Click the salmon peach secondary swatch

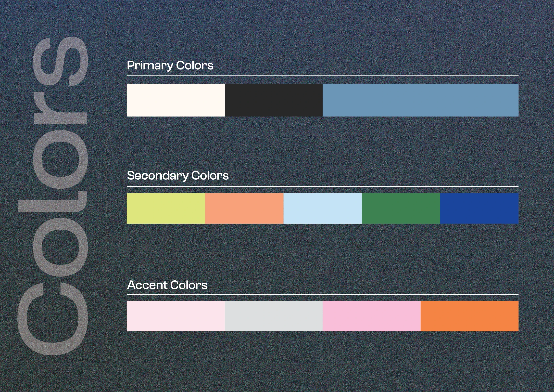tap(244, 208)
